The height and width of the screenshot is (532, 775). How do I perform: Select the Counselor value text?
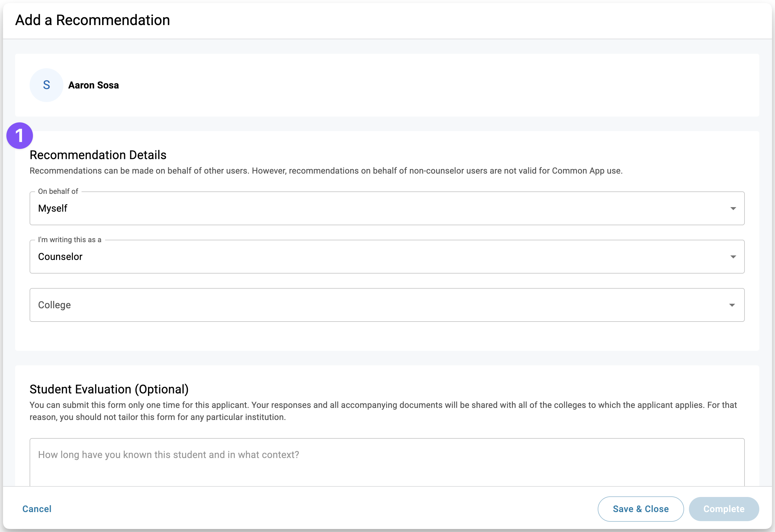coord(60,257)
